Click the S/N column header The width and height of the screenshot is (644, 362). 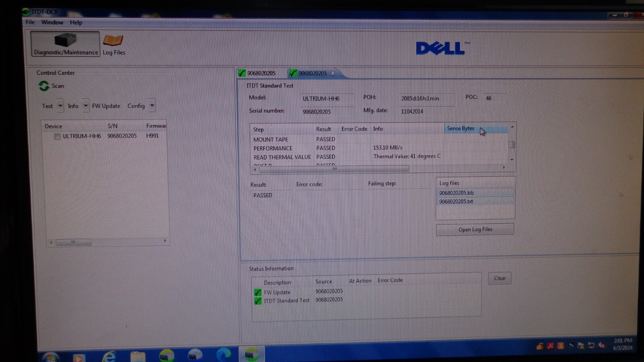113,126
